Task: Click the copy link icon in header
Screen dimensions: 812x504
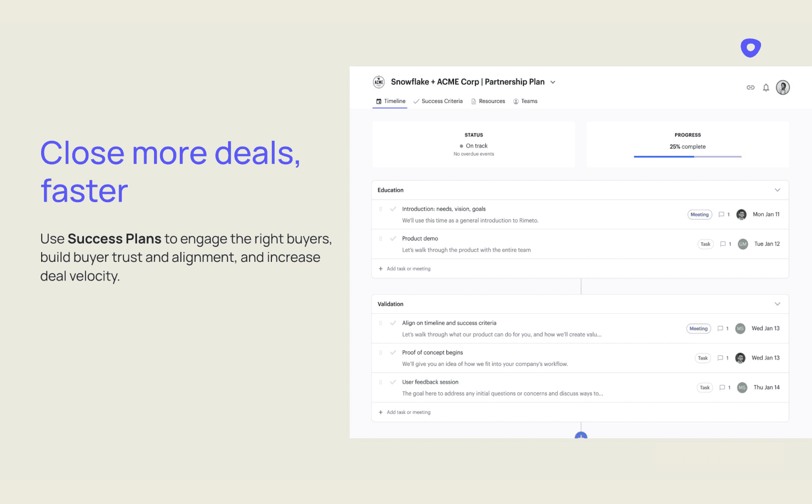Action: coord(751,88)
